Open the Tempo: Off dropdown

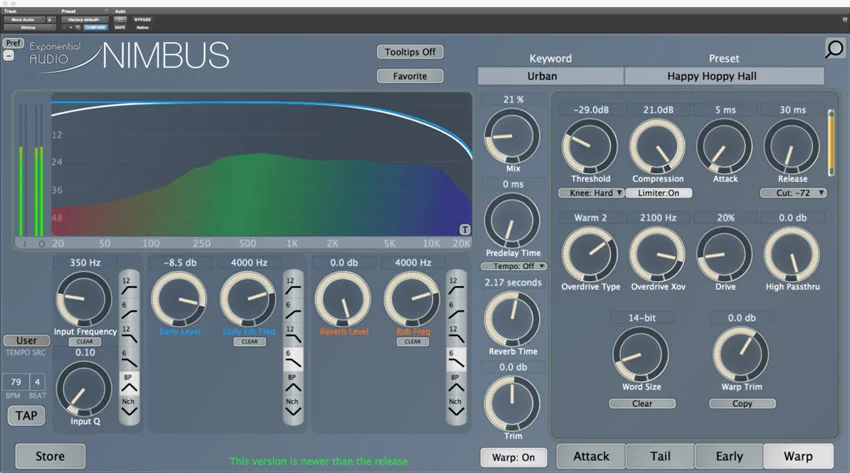(513, 266)
